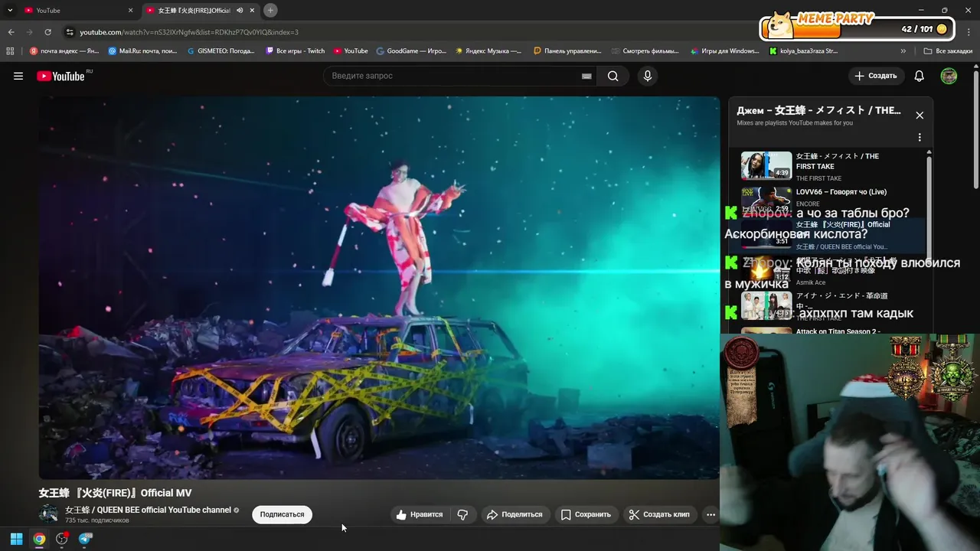
Task: Click the Telegram taskbar icon
Action: 85,539
